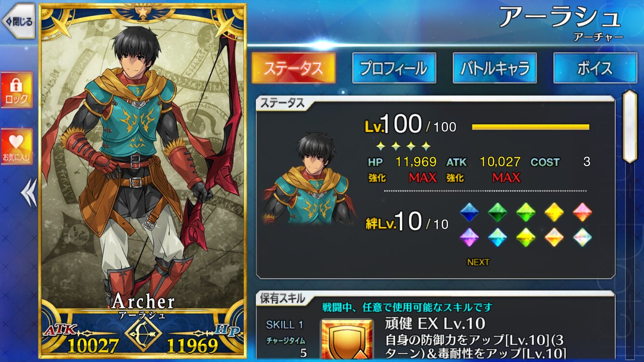This screenshot has width=644, height=362.
Task: Open the バトルキャラ tab
Action: click(494, 68)
